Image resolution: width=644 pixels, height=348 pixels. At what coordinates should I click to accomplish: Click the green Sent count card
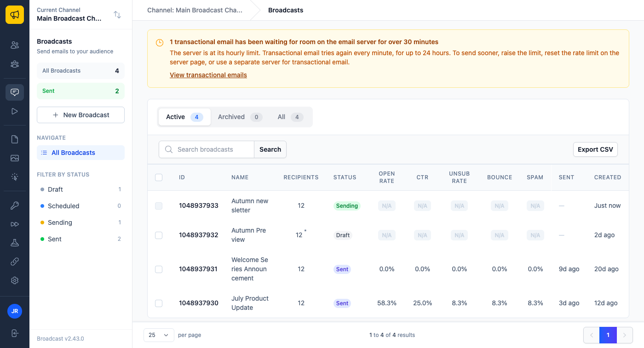pos(80,91)
